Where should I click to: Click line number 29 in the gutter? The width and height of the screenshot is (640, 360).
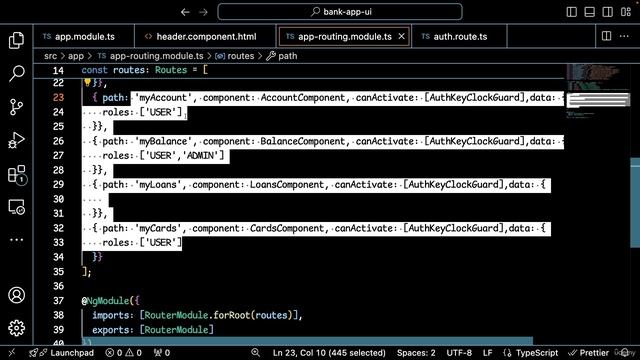[x=58, y=184]
